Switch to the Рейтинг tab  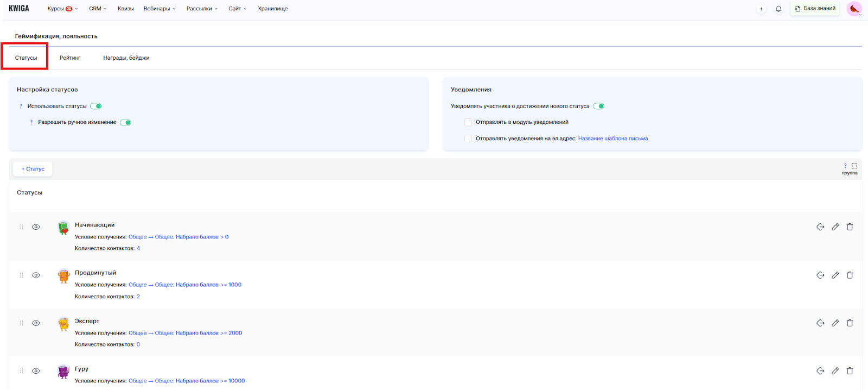(x=70, y=58)
